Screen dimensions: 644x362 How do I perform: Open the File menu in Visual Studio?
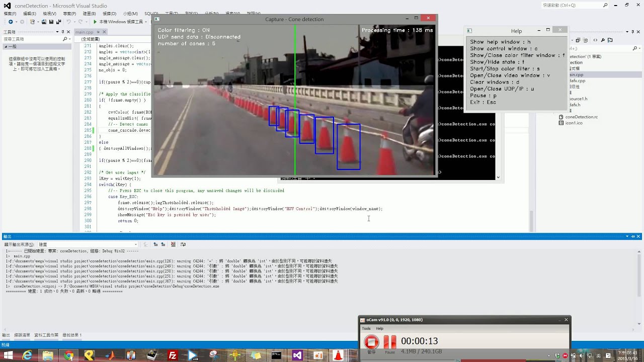tap(10, 14)
